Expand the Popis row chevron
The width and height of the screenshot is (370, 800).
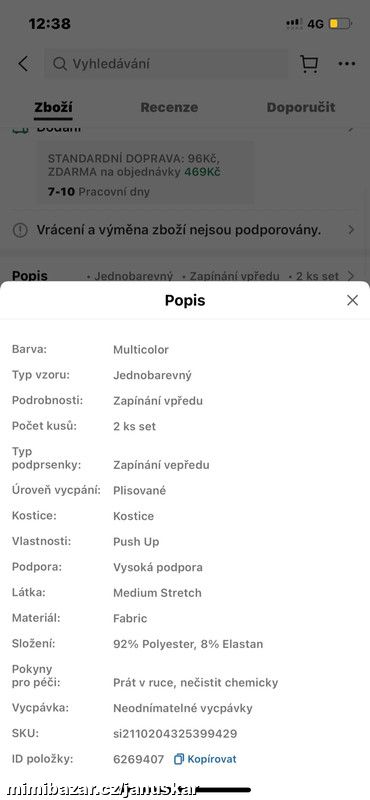351,276
